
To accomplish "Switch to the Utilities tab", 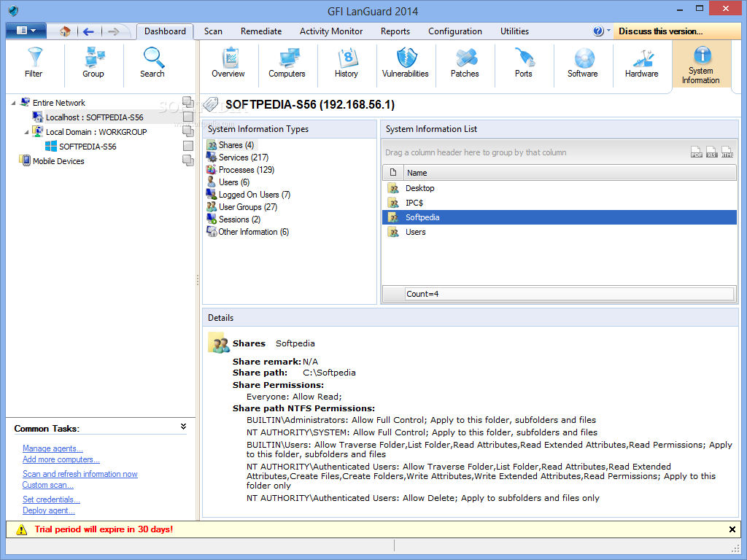I will click(514, 31).
